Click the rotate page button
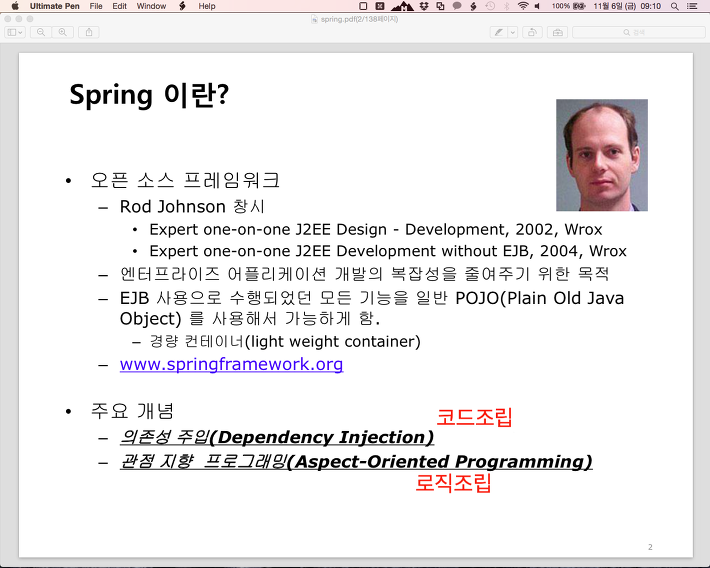 [x=532, y=32]
